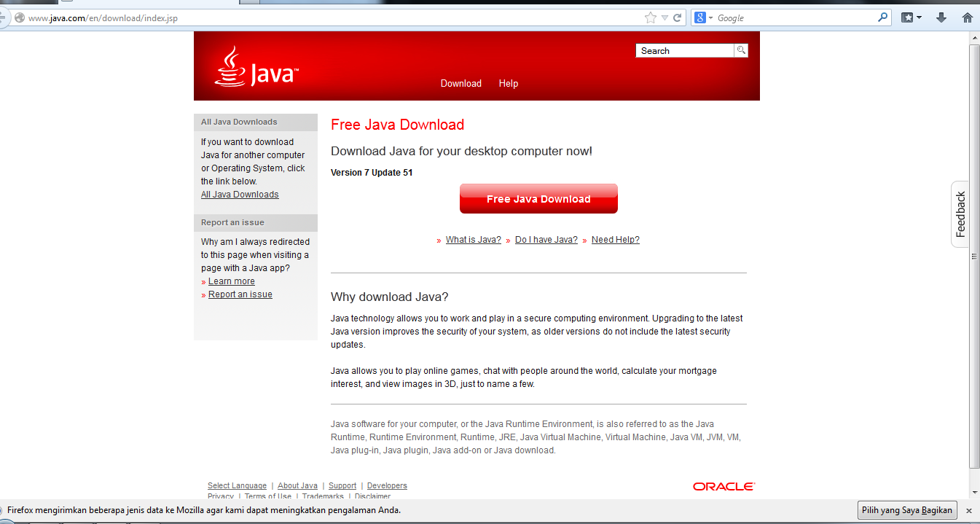This screenshot has width=980, height=524.
Task: Go to the Firefox home page icon
Action: [x=968, y=17]
